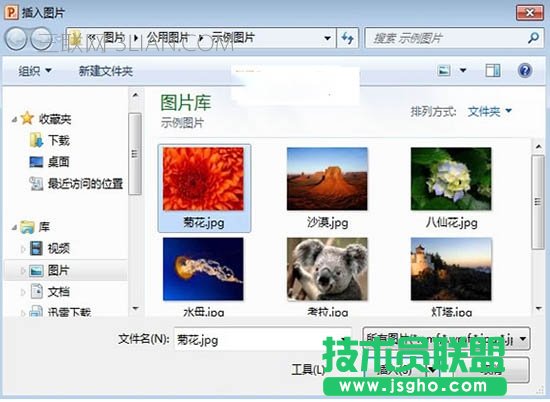Click 公用图片 in the address path
Image resolution: width=550 pixels, height=402 pixels.
pyautogui.click(x=168, y=38)
